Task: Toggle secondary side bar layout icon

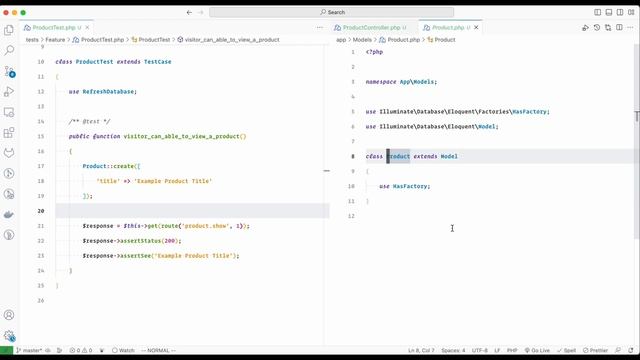Action: point(620,12)
